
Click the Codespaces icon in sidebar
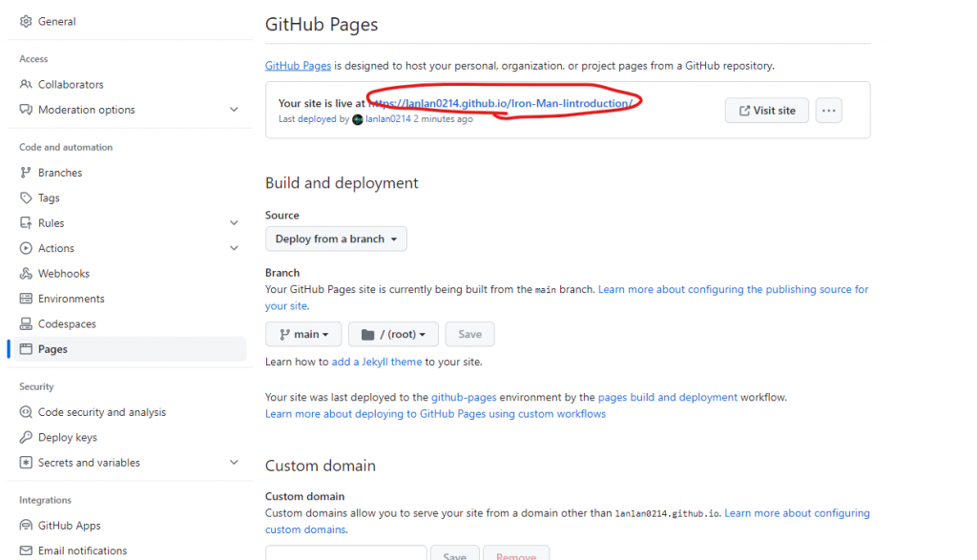click(x=26, y=324)
